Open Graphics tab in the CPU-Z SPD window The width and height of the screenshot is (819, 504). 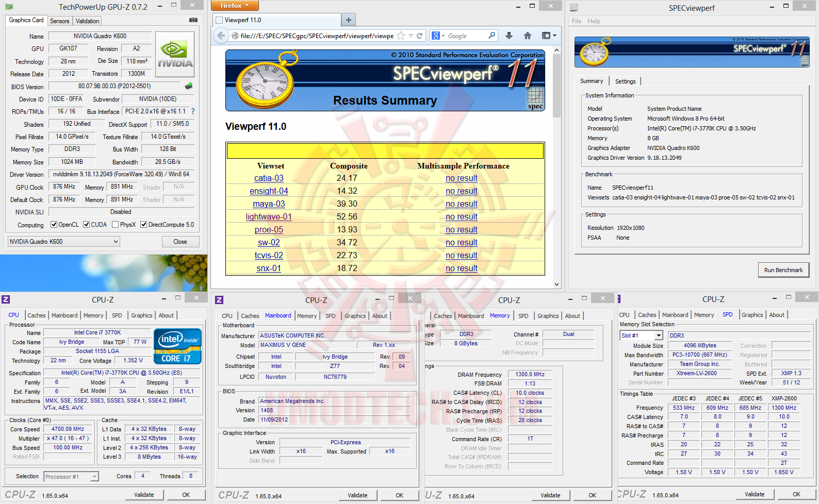[x=752, y=315]
